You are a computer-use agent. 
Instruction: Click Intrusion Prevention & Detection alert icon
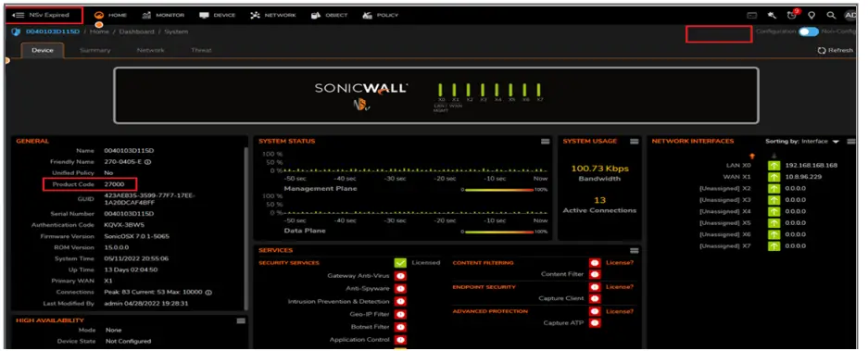tap(400, 302)
